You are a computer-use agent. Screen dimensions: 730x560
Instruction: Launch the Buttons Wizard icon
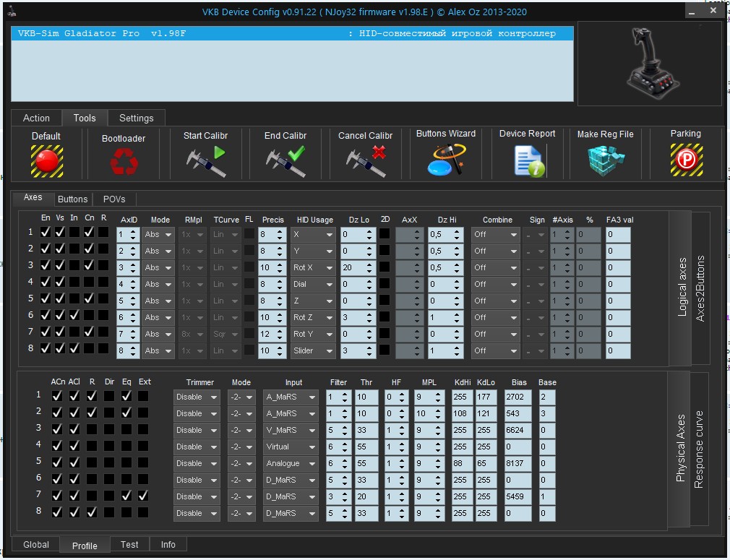(x=445, y=160)
